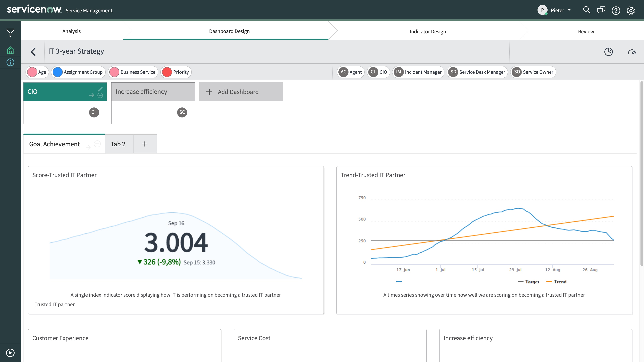The image size is (644, 362).
Task: Open the global search magnifier icon
Action: (587, 10)
